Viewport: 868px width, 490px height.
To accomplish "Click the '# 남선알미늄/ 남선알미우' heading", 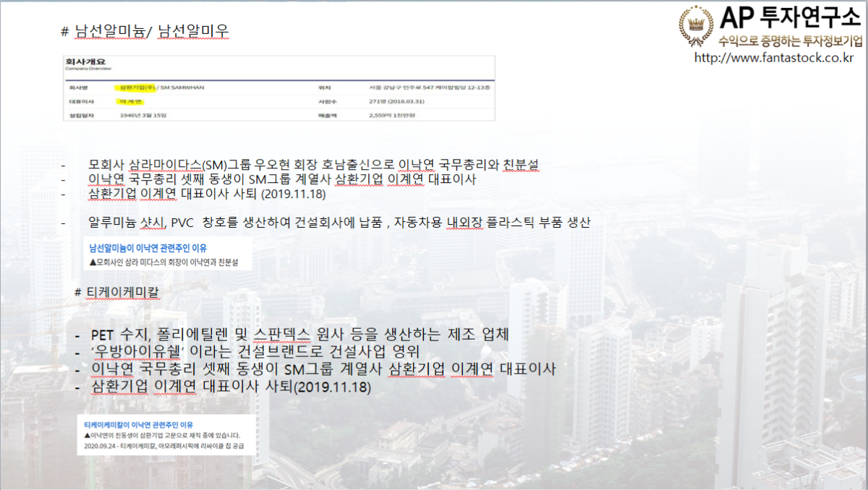I will click(x=146, y=31).
